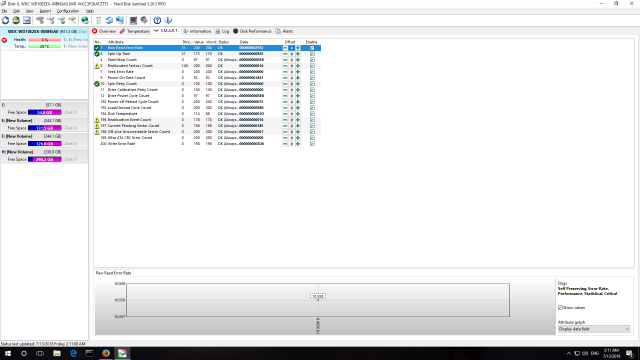Switch to the Information tab
Image resolution: width=640 pixels, height=360 pixels.
click(197, 31)
